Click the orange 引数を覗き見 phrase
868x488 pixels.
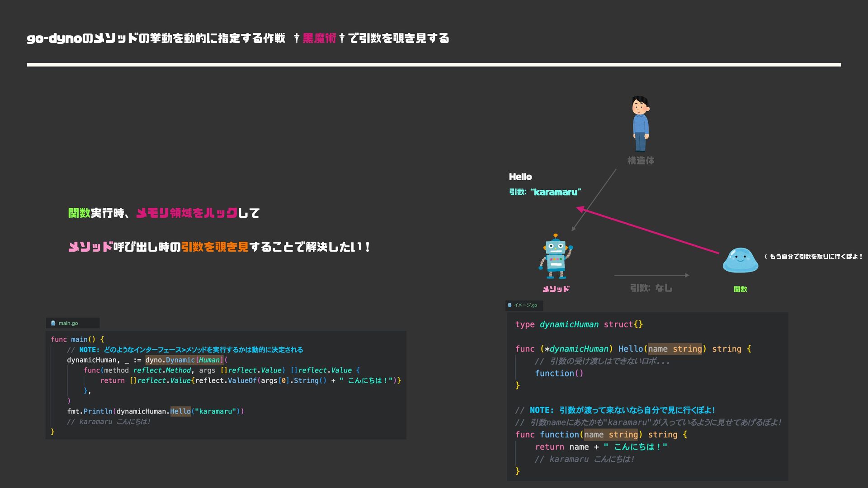point(215,247)
